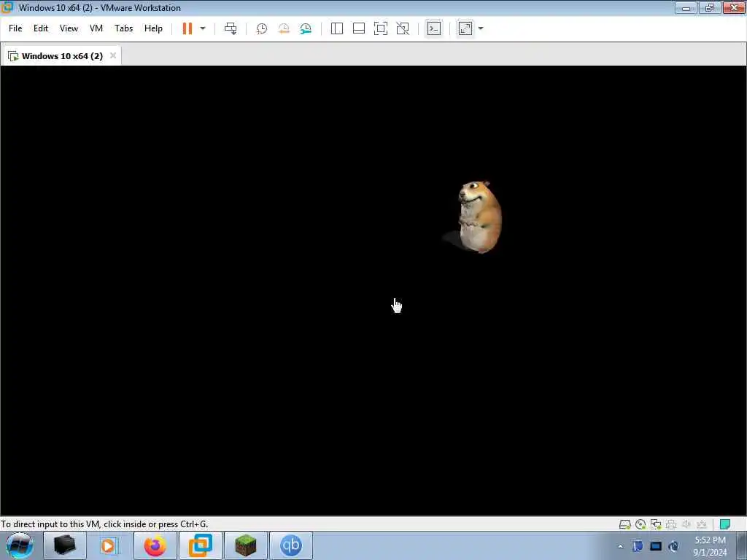Screen dimensions: 747x560
Task: Minimize the VMware Workstation window
Action: click(686, 7)
